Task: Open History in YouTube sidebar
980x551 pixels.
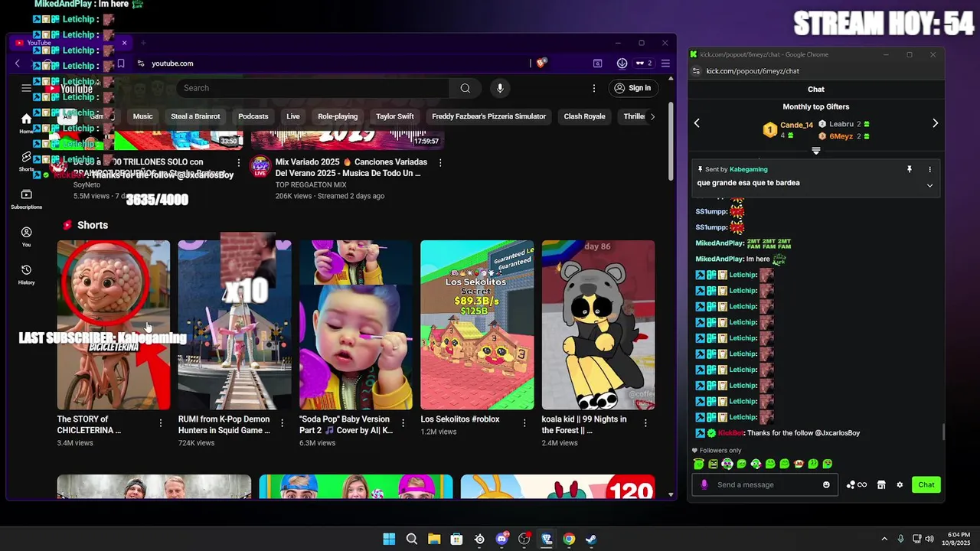Action: (26, 274)
